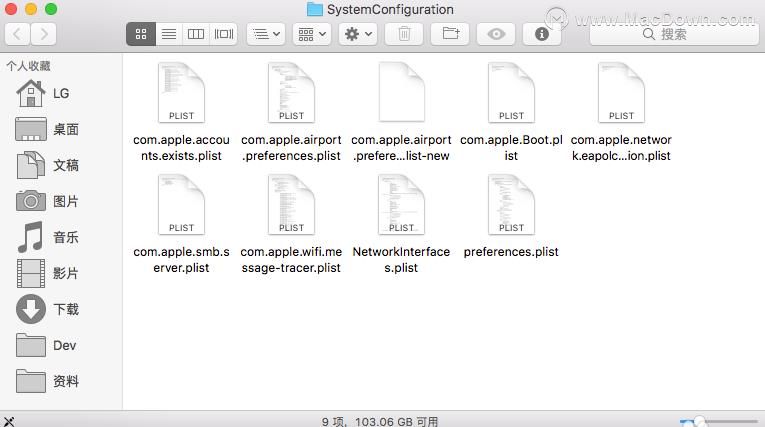
Task: Open LG home folder in sidebar
Action: tap(43, 93)
